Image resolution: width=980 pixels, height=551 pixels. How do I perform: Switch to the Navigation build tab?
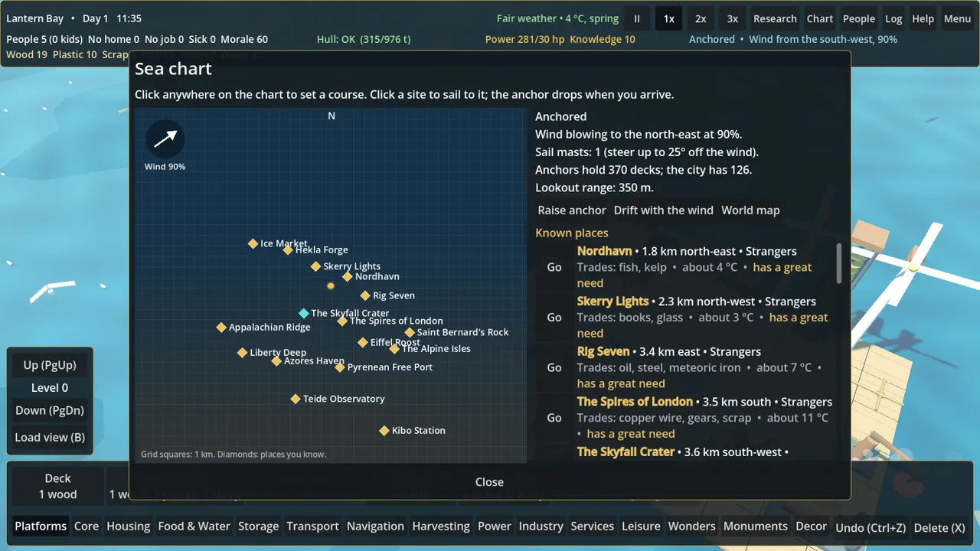tap(375, 527)
